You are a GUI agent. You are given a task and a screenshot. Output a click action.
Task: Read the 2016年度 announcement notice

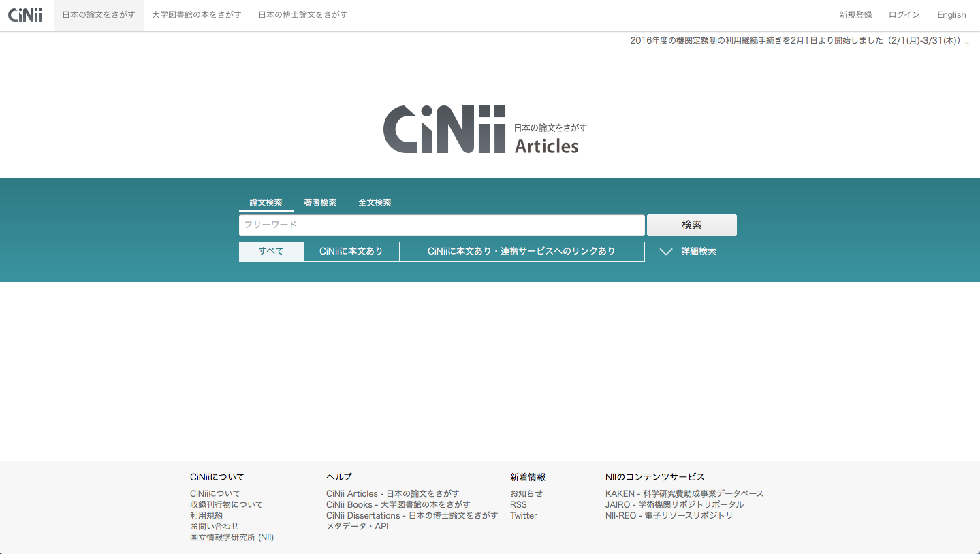(x=797, y=41)
